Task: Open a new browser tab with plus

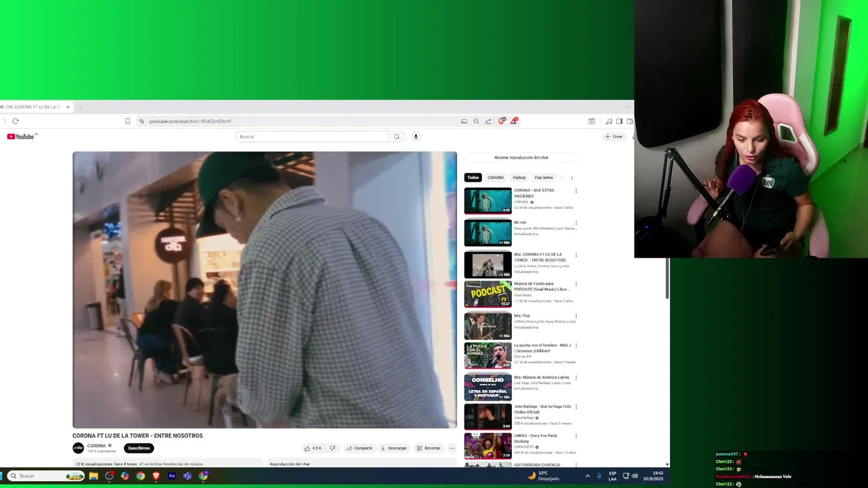Action: pos(80,107)
